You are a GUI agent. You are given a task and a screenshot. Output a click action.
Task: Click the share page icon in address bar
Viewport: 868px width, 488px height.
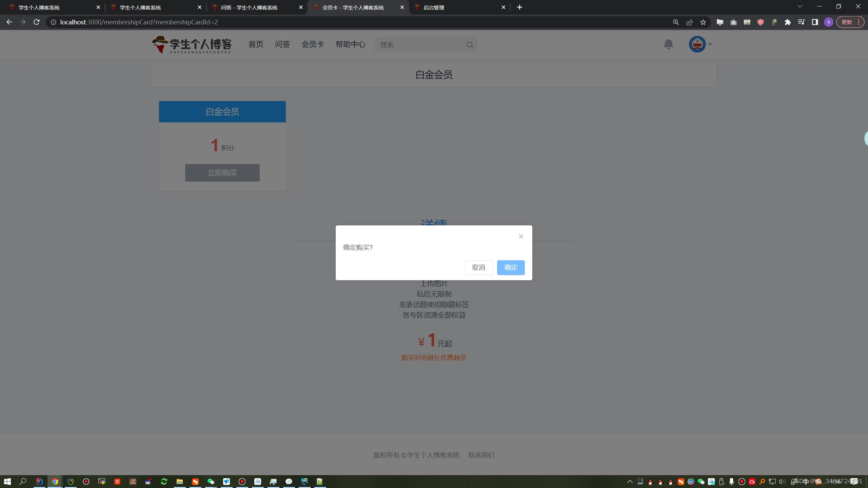pos(689,22)
